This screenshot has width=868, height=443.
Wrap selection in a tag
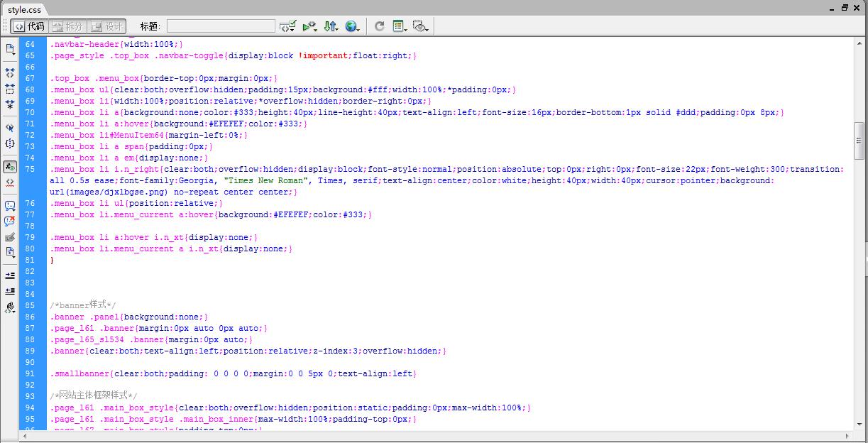10,237
